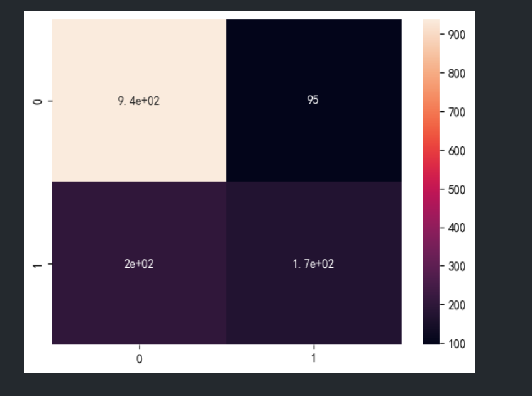
Task: Click the colorbar tick label 400
Action: point(457,228)
